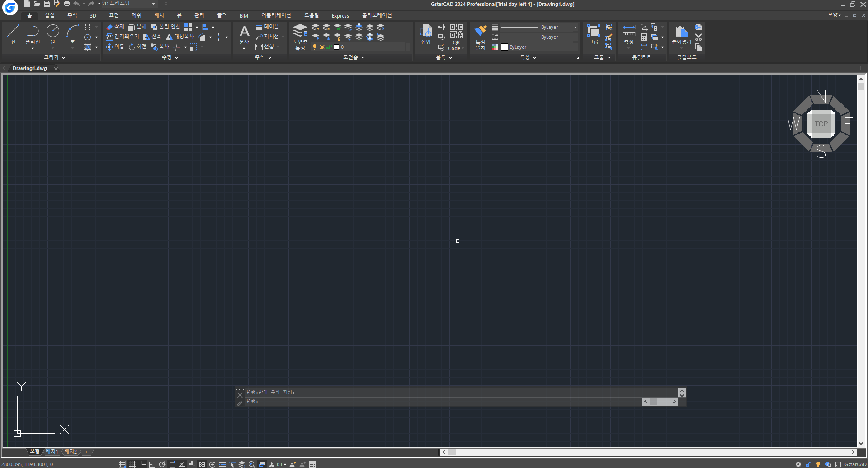Click the Print icon in the quick access toolbar

[x=66, y=4]
